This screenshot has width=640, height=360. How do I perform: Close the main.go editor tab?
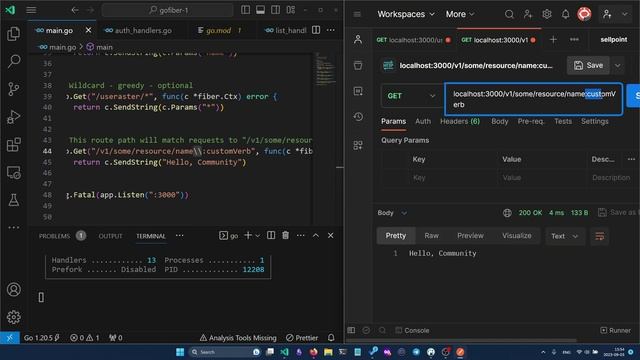(88, 30)
